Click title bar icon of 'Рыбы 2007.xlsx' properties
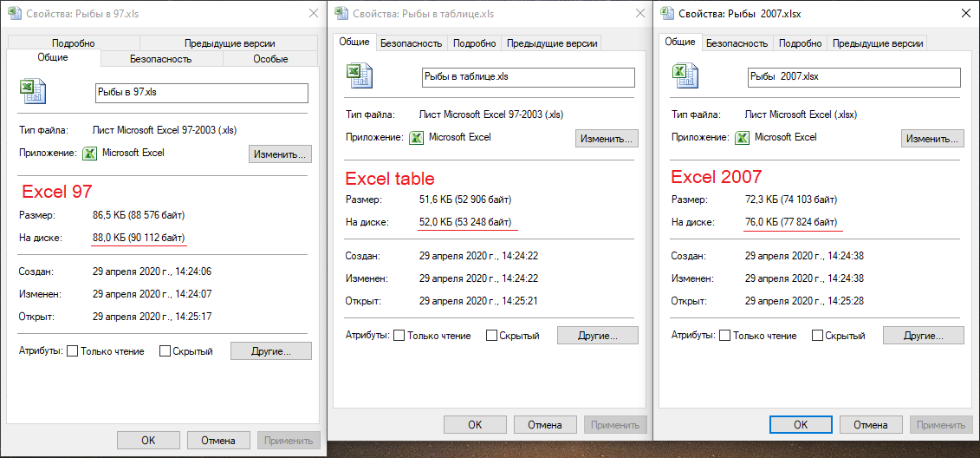The image size is (980, 458). point(667,14)
